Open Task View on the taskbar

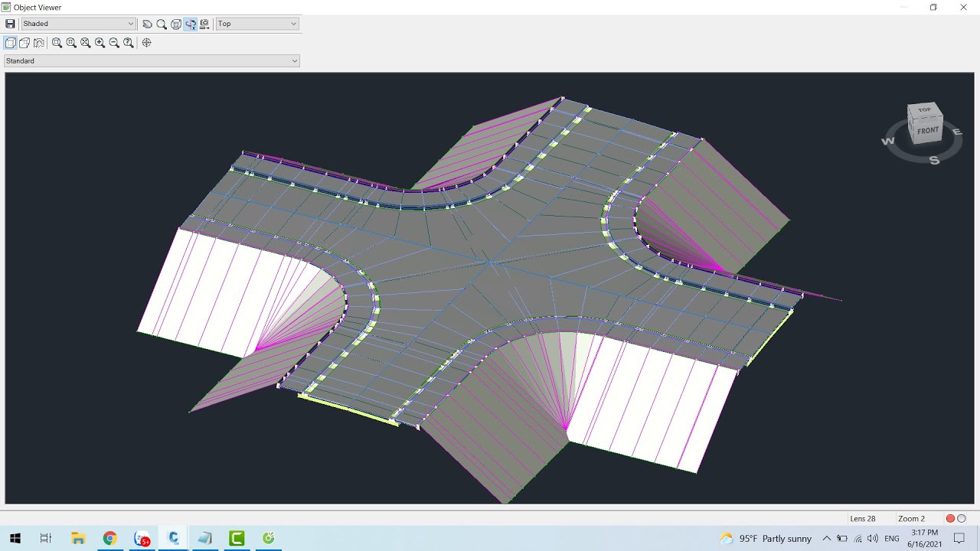tap(46, 538)
